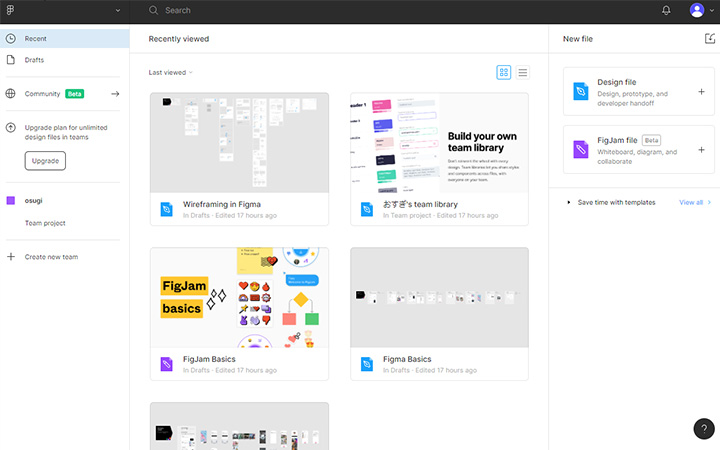Open the help question mark button
720x450 pixels.
[703, 428]
